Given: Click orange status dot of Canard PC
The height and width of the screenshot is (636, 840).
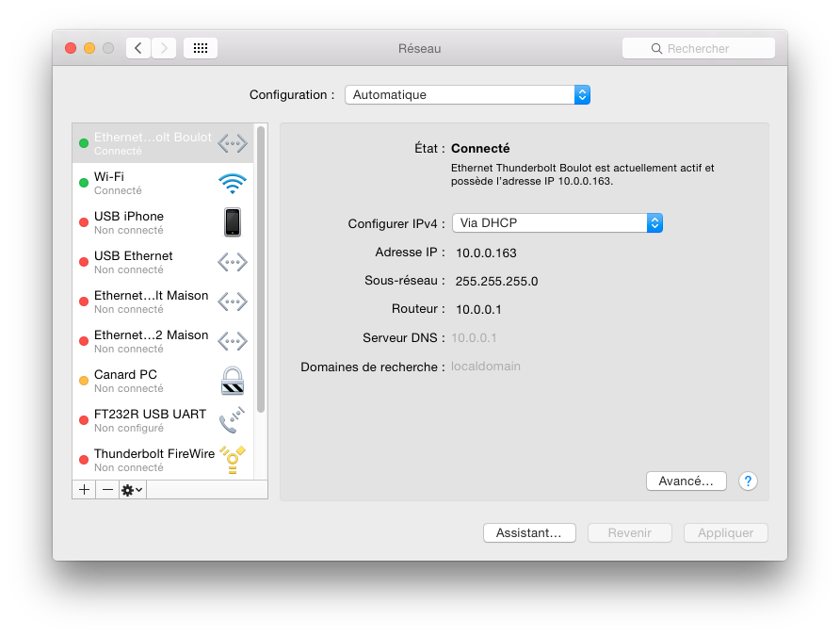Looking at the screenshot, I should [84, 381].
